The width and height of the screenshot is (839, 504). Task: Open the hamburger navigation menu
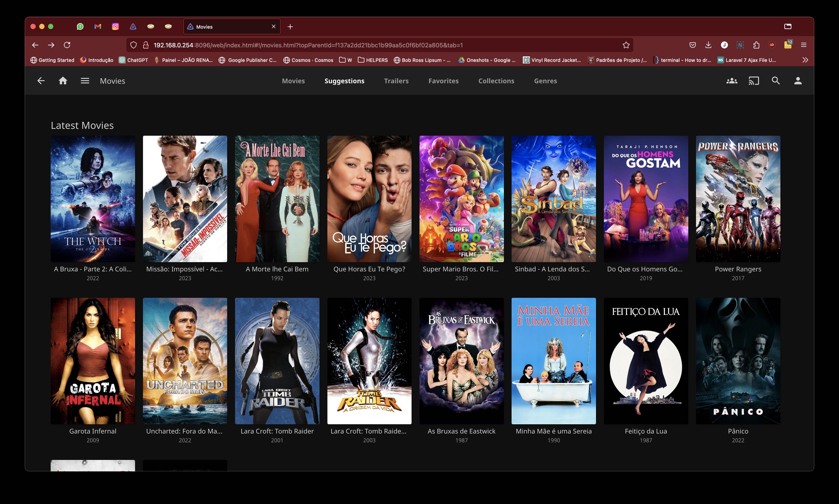85,81
